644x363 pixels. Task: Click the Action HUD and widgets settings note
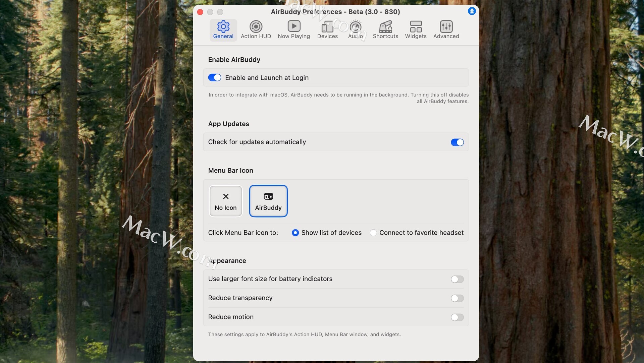pos(304,335)
